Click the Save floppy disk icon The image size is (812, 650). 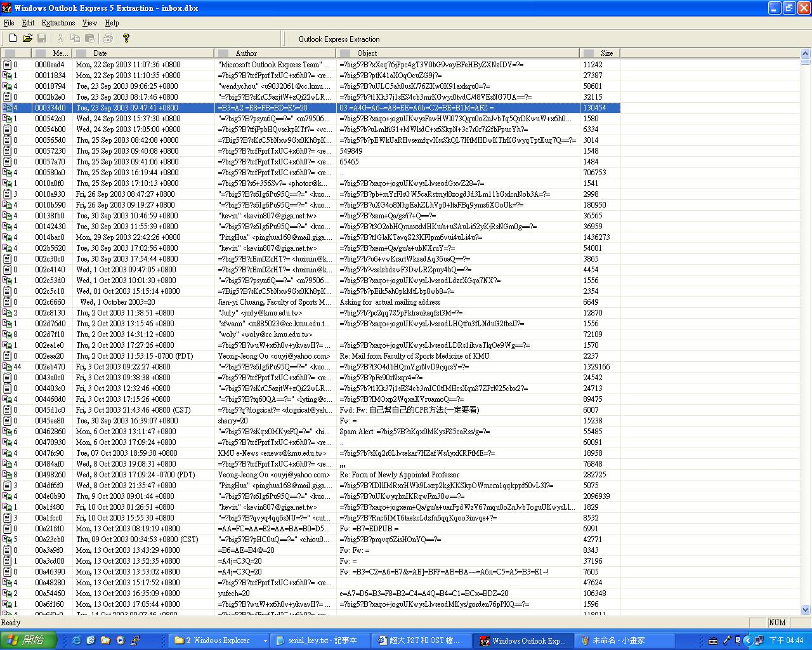[x=42, y=38]
